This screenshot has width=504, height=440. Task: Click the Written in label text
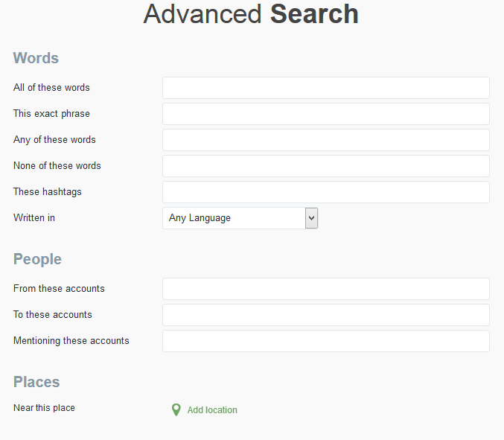pos(34,218)
